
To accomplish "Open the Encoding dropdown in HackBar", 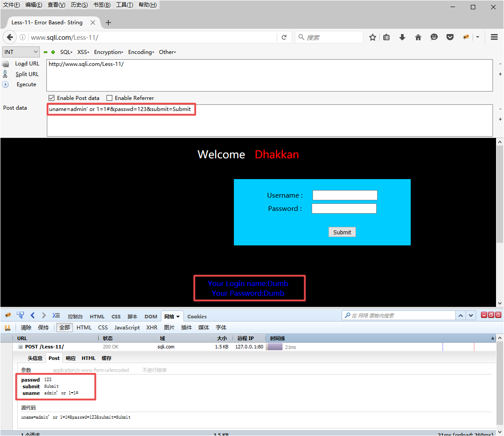I will click(141, 52).
